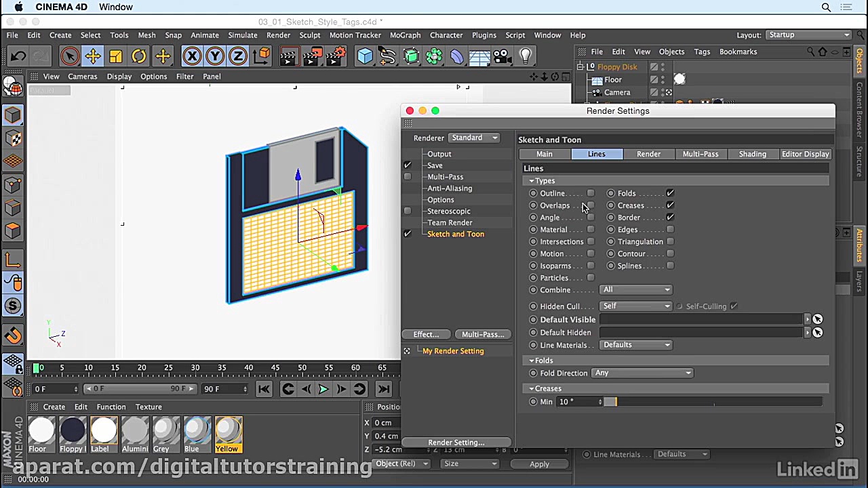The height and width of the screenshot is (488, 868).
Task: Click the Spotlight search icon
Action: coord(826,7)
